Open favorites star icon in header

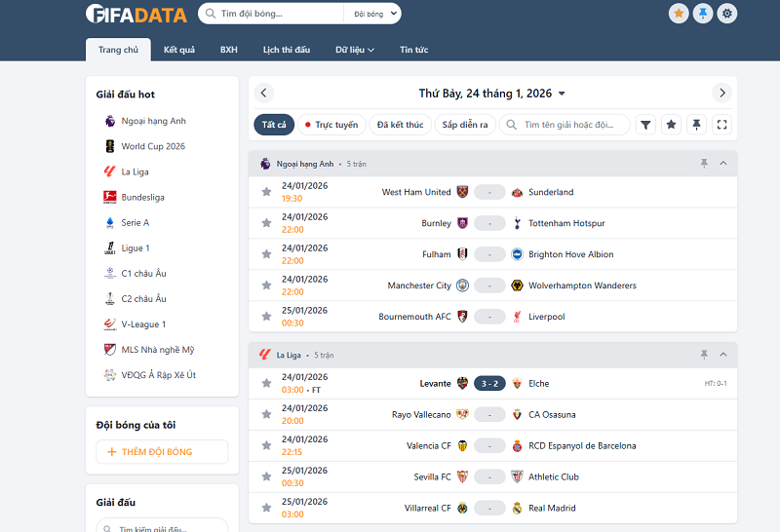tap(679, 14)
